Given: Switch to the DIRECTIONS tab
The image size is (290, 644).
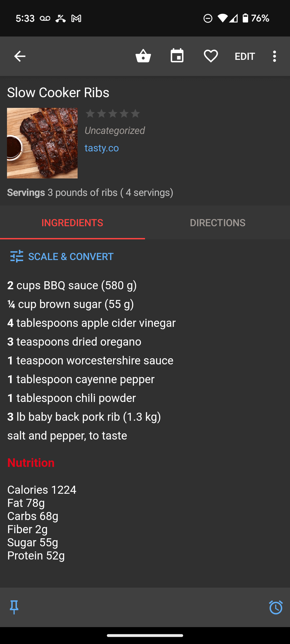Looking at the screenshot, I should (218, 223).
